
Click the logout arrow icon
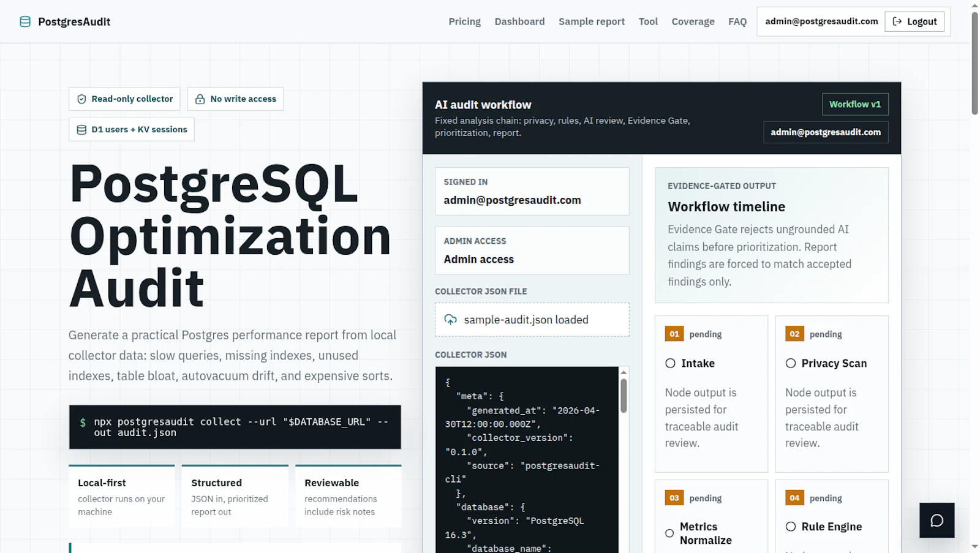point(897,21)
